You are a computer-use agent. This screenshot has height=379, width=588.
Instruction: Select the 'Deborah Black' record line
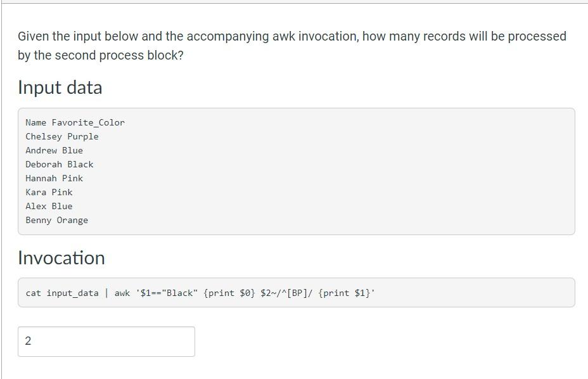tap(59, 164)
